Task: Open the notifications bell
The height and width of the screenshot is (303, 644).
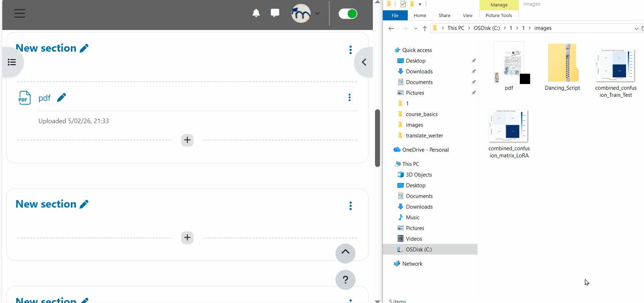Action: click(256, 14)
